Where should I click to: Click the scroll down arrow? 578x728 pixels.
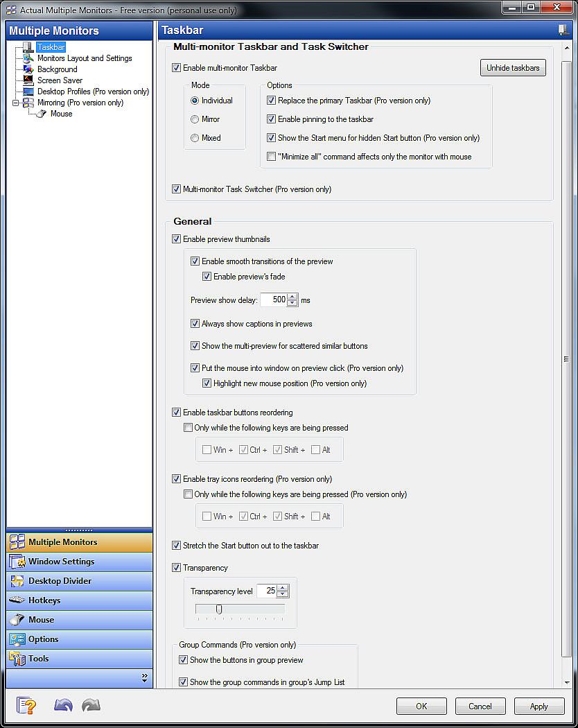click(x=566, y=682)
